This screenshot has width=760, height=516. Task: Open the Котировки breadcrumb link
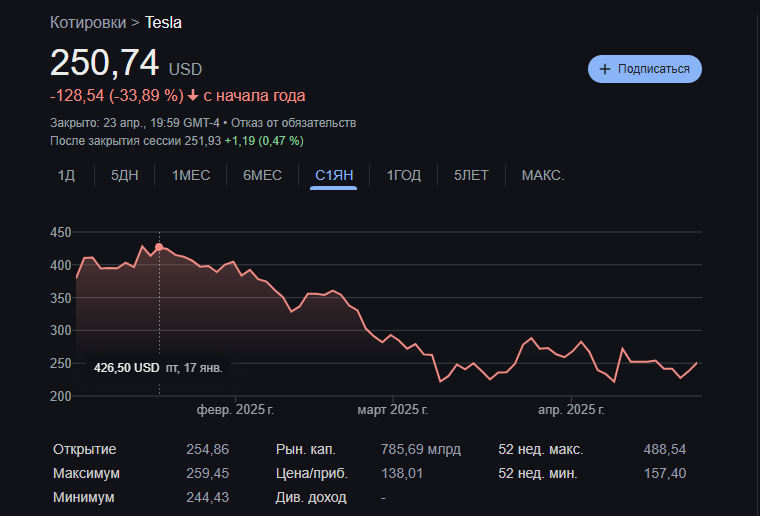pyautogui.click(x=88, y=22)
